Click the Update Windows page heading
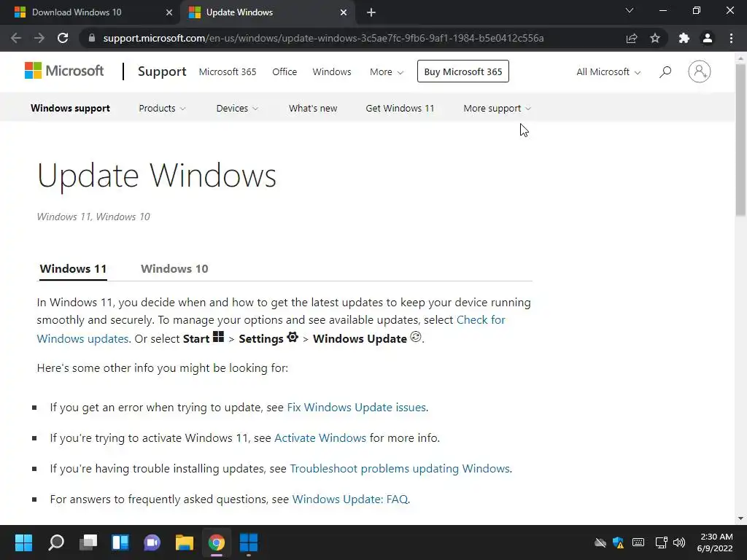The image size is (747, 560). (x=157, y=175)
